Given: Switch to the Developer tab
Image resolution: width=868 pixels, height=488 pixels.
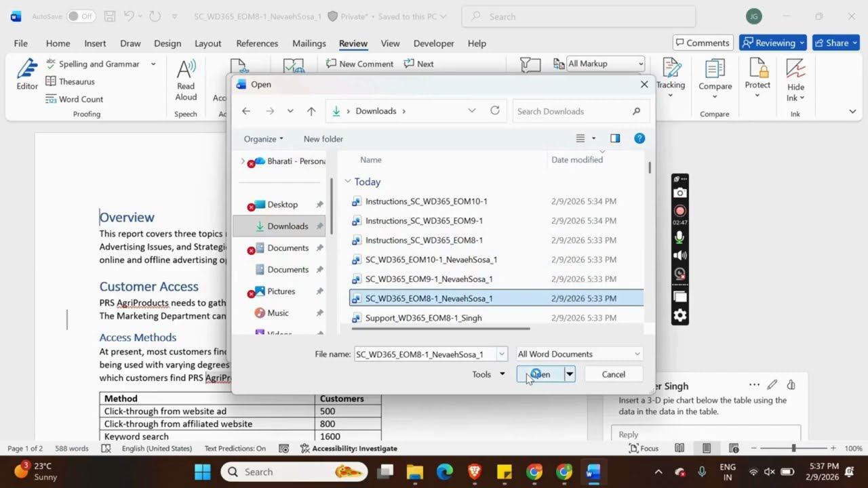Looking at the screenshot, I should [434, 43].
